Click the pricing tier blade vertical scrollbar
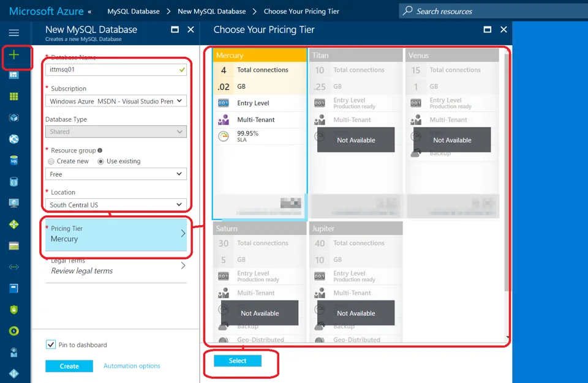The height and width of the screenshot is (383, 588). 507,173
